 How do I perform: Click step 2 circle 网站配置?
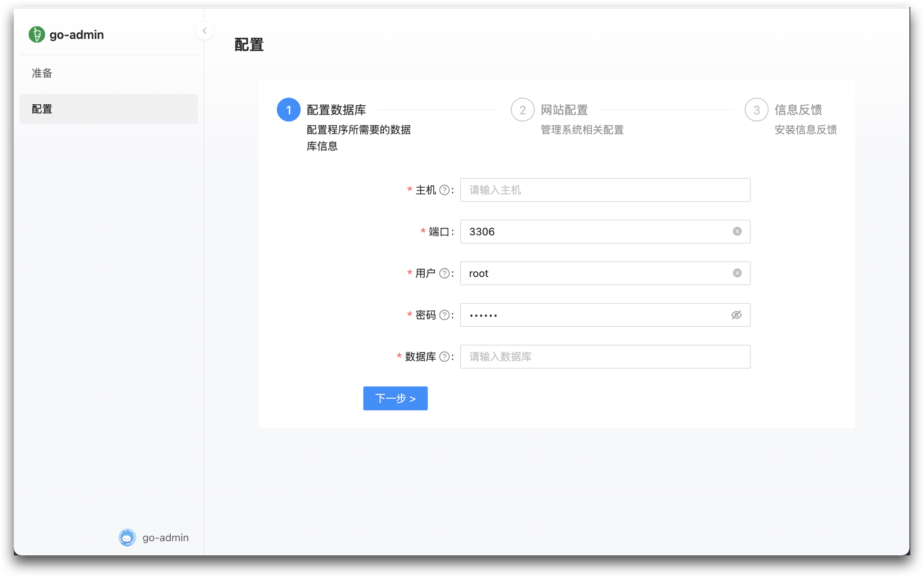(x=522, y=110)
